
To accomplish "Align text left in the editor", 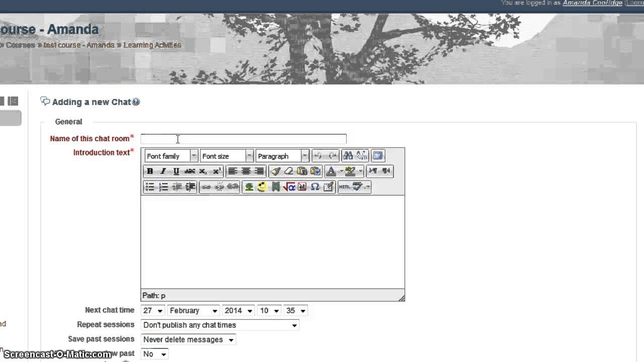I will [x=232, y=171].
